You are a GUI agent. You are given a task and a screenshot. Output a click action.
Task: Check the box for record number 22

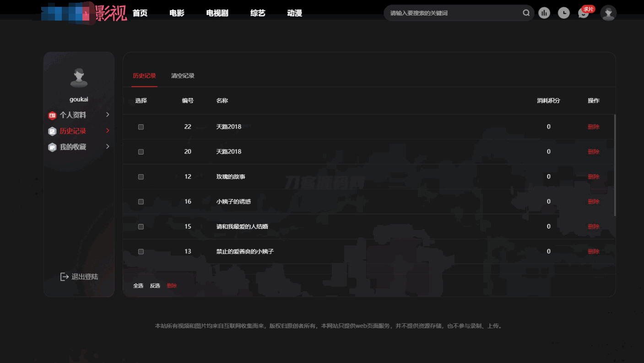pos(141,127)
